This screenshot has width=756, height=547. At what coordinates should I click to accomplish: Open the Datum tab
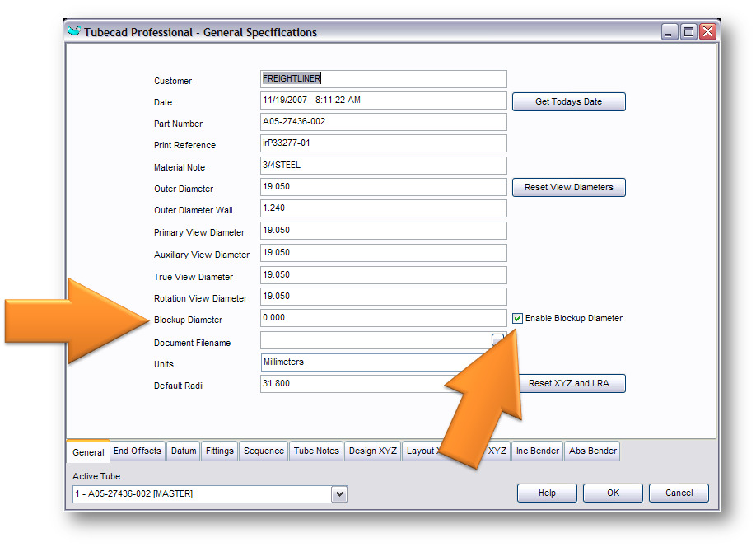(184, 451)
